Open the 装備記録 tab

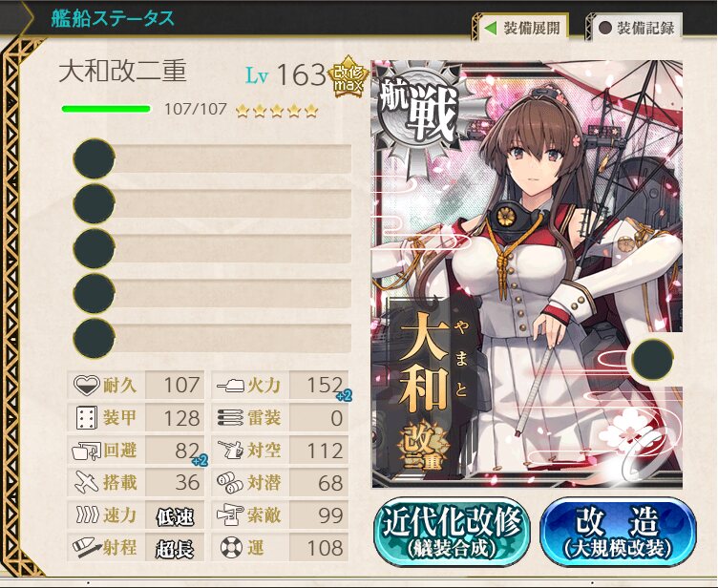(x=637, y=28)
